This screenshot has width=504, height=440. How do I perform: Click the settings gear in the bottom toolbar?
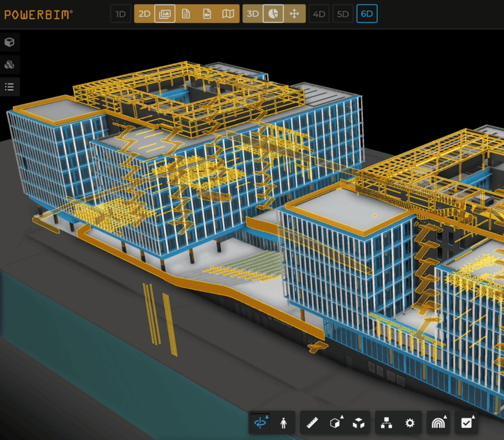[410, 423]
